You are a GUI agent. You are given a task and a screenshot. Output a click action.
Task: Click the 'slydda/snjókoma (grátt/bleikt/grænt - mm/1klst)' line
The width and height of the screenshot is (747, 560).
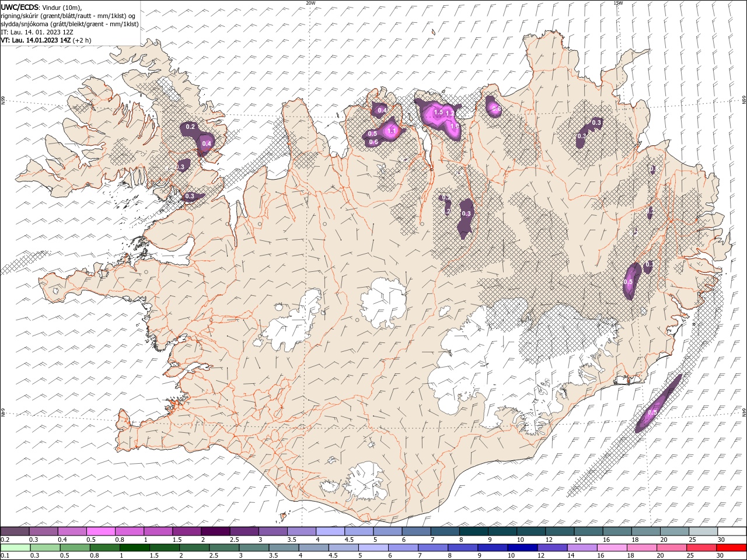pyautogui.click(x=69, y=24)
